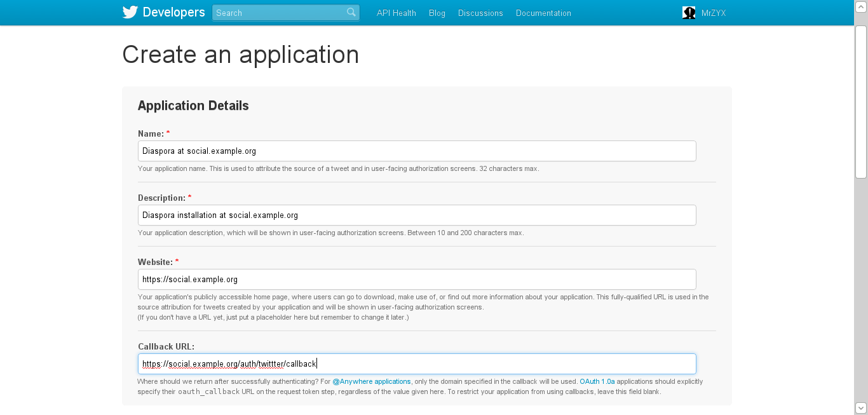Click the application Name field
868x415 pixels.
click(417, 151)
